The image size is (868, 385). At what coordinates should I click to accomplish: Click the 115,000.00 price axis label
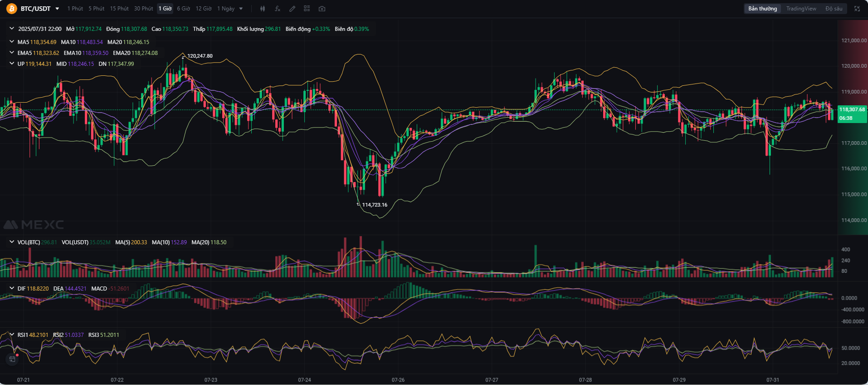click(854, 194)
